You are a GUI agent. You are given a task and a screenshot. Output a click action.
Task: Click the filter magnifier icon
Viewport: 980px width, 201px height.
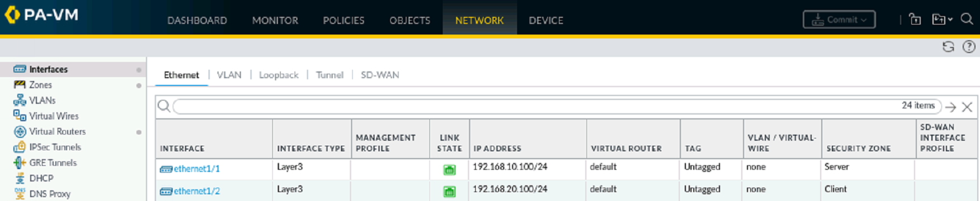tap(164, 106)
